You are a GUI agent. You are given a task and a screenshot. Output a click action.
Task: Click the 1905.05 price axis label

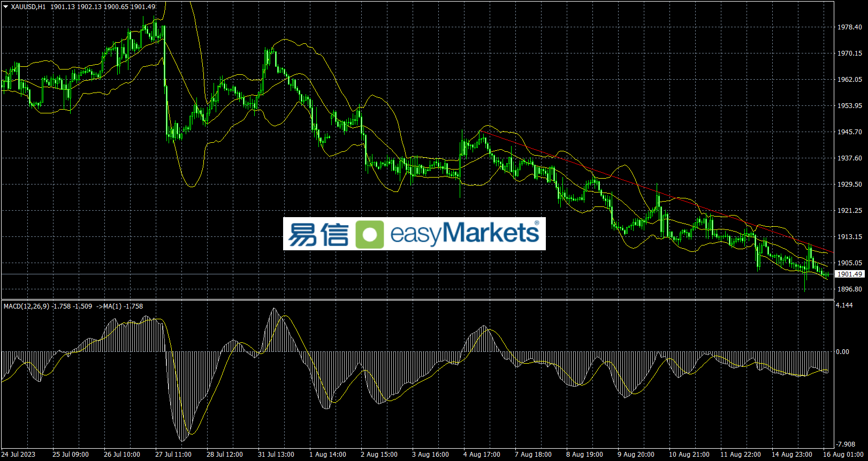[850, 263]
